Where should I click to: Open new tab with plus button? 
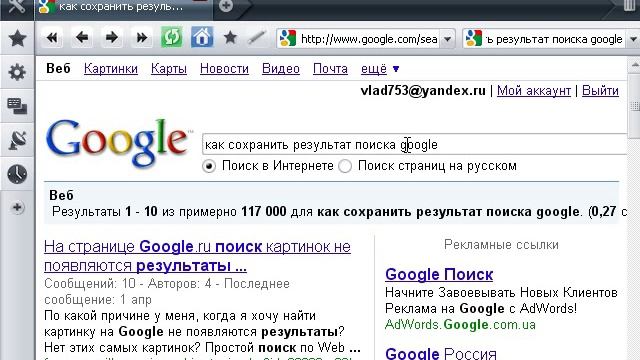point(226,6)
